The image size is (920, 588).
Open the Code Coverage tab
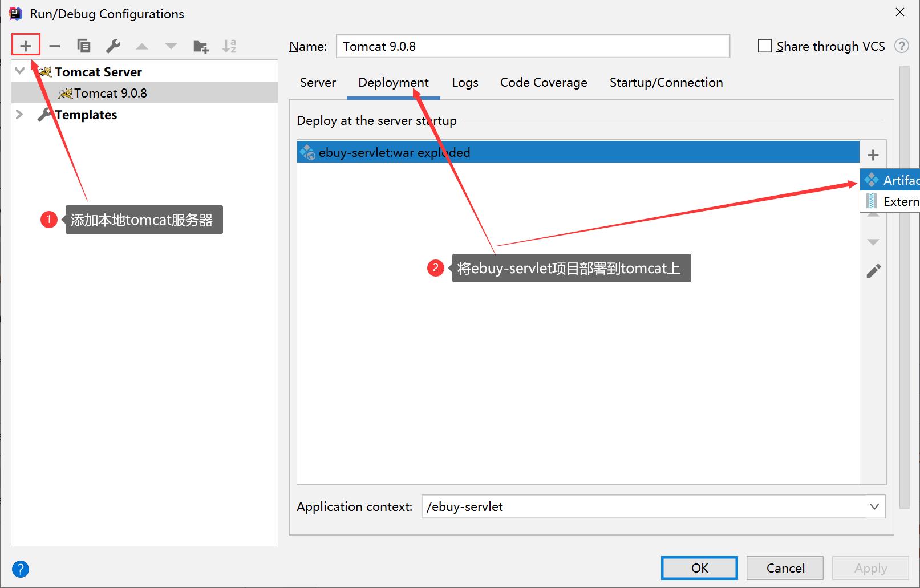[544, 82]
